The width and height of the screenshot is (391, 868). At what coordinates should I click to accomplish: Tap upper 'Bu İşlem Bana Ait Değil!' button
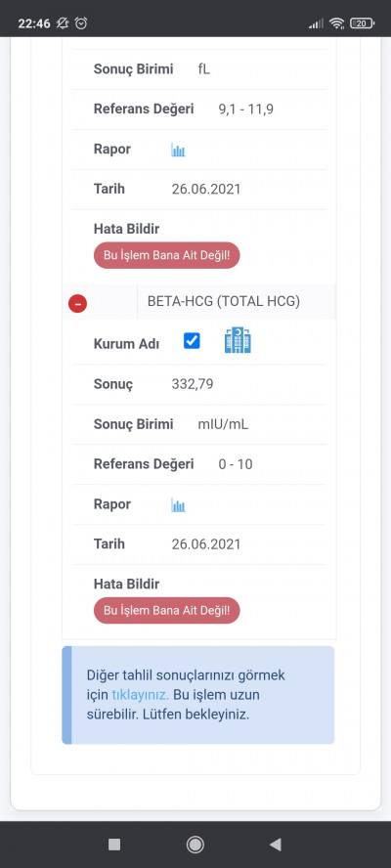tap(167, 255)
